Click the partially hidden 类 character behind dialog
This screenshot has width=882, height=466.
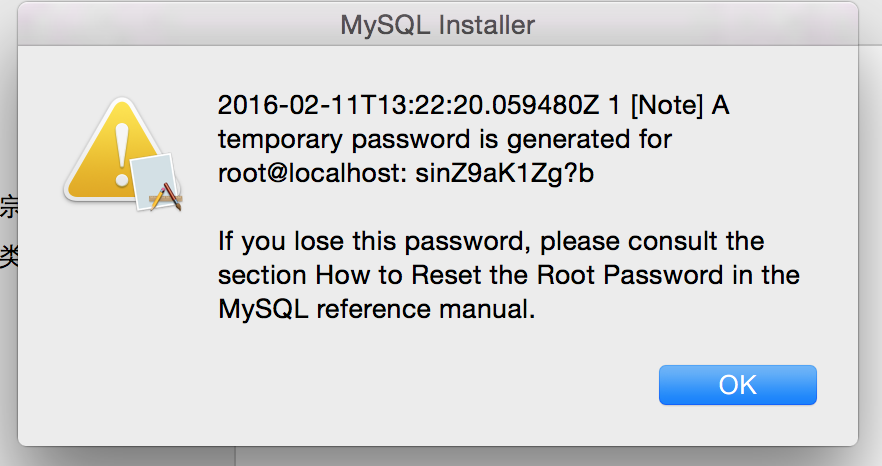pos(9,256)
